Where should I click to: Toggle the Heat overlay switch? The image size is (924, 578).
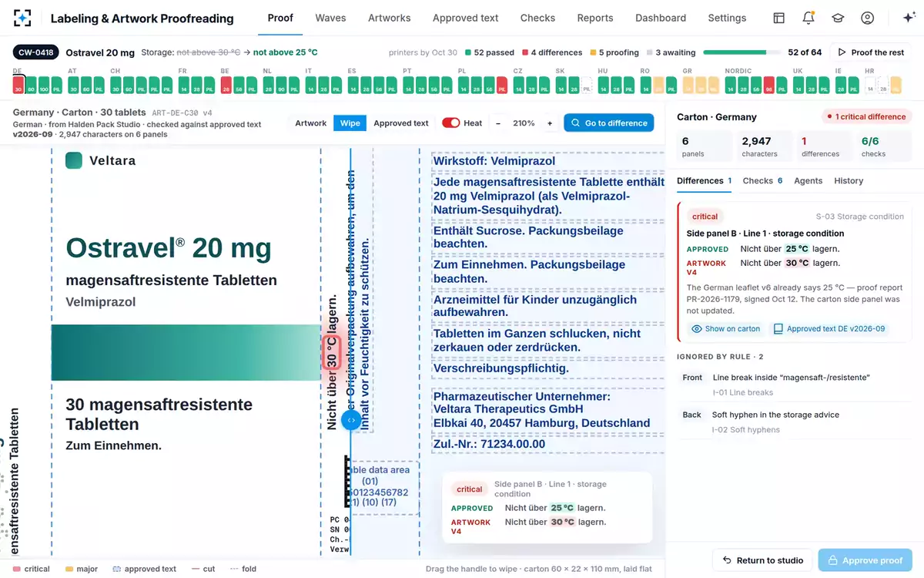450,123
